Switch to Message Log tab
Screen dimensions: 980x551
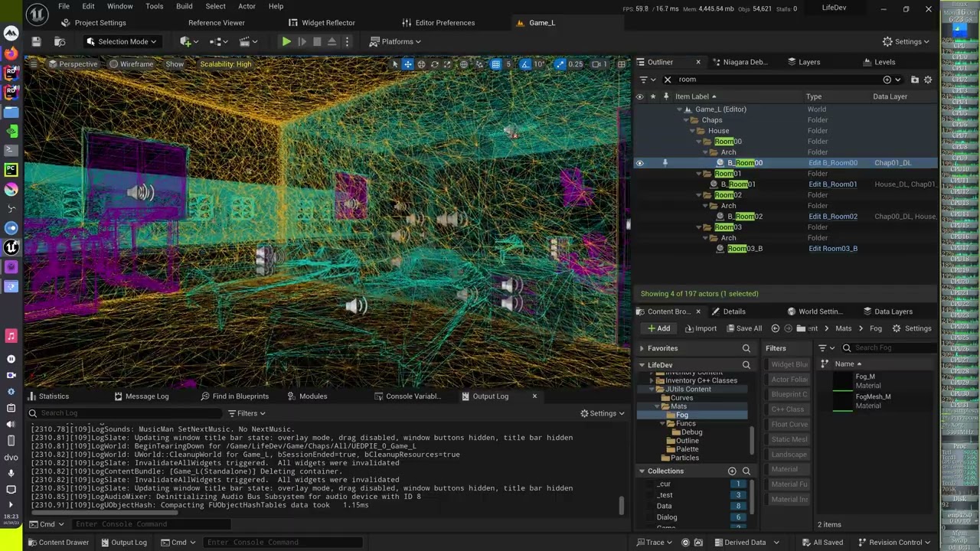(x=142, y=396)
